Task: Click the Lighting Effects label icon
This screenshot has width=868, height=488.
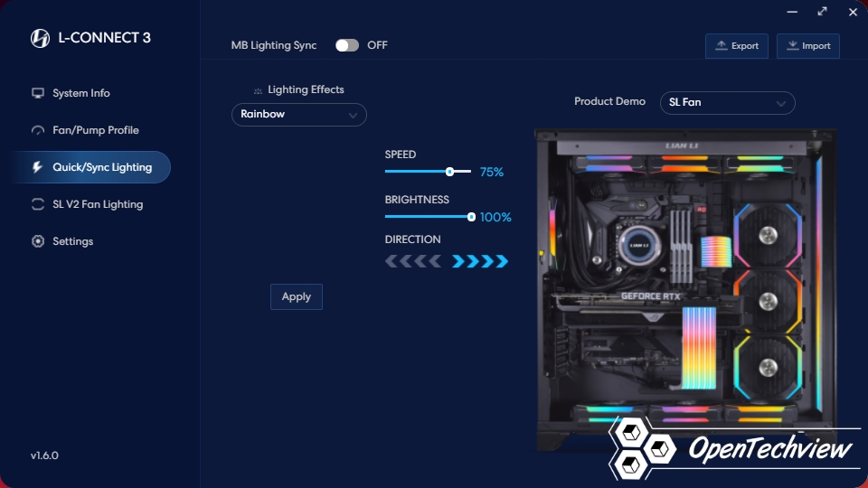Action: [258, 90]
